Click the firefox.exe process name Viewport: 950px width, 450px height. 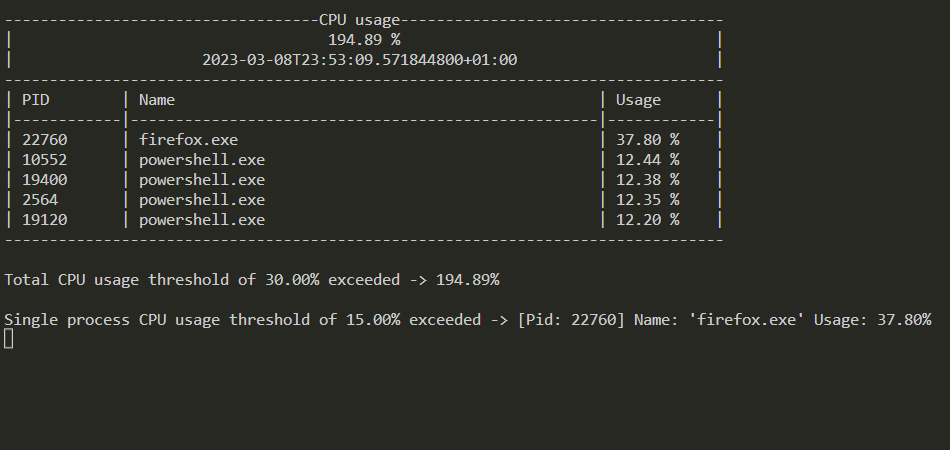pyautogui.click(x=188, y=140)
